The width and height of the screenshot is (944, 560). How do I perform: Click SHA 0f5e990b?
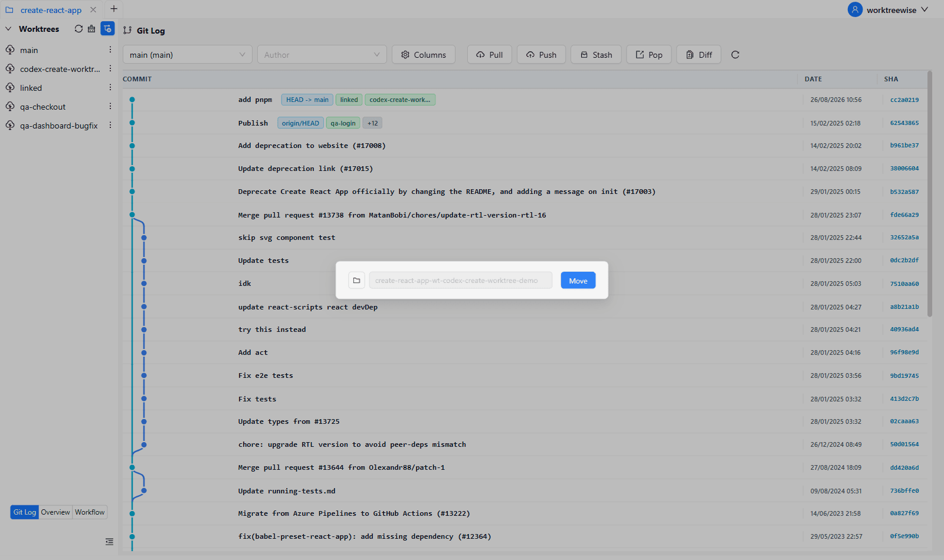point(904,536)
